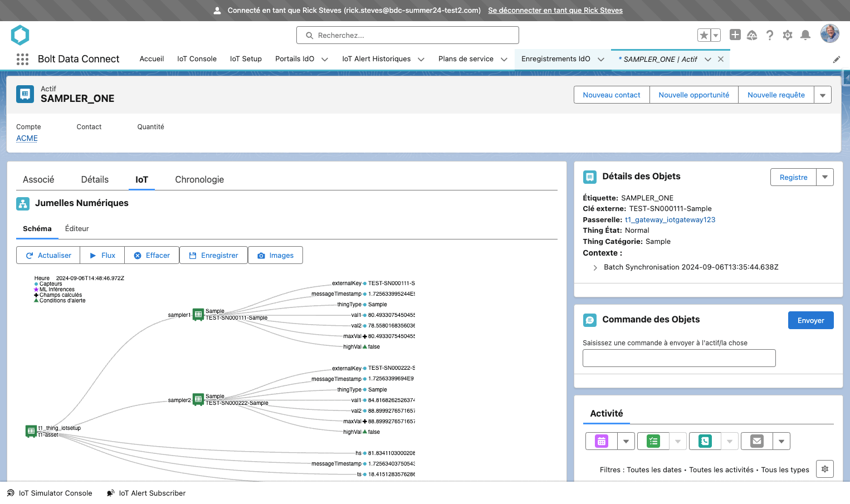The image size is (850, 504).
Task: Open Favorites list dropdown arrow
Action: 716,35
